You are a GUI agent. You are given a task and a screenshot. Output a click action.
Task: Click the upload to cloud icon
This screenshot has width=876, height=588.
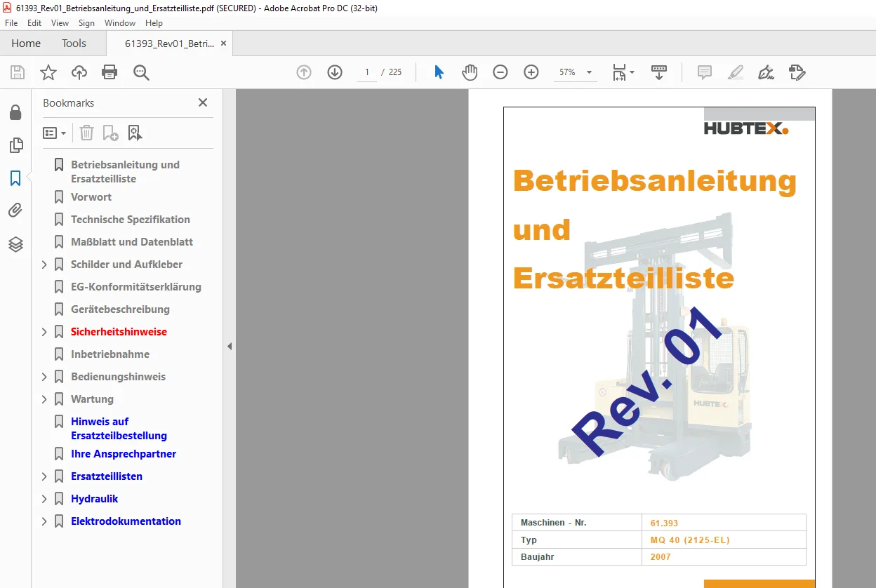point(79,72)
